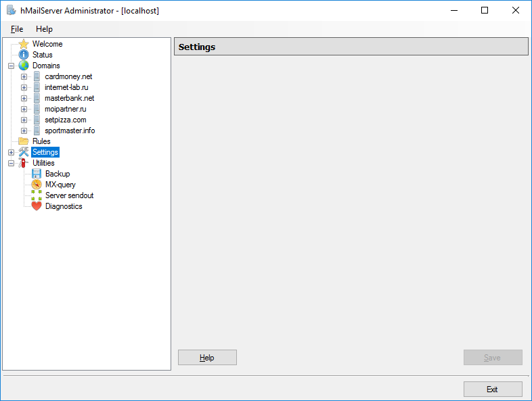
Task: Select the masterbank.net domain
Action: (70, 98)
